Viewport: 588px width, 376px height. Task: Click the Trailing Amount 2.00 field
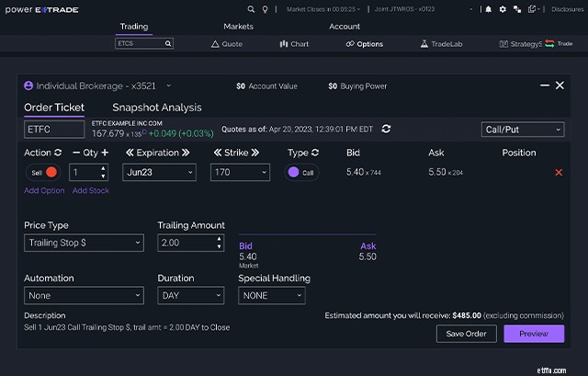click(x=191, y=243)
